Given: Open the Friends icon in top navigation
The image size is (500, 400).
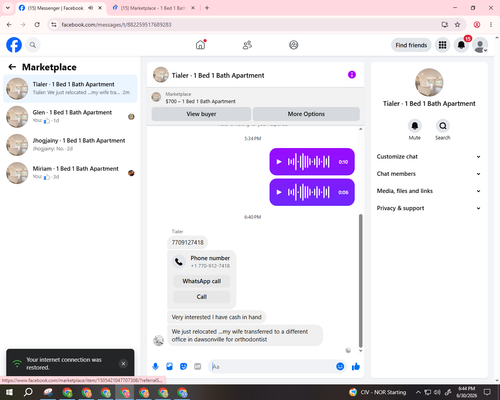Looking at the screenshot, I should click(247, 45).
